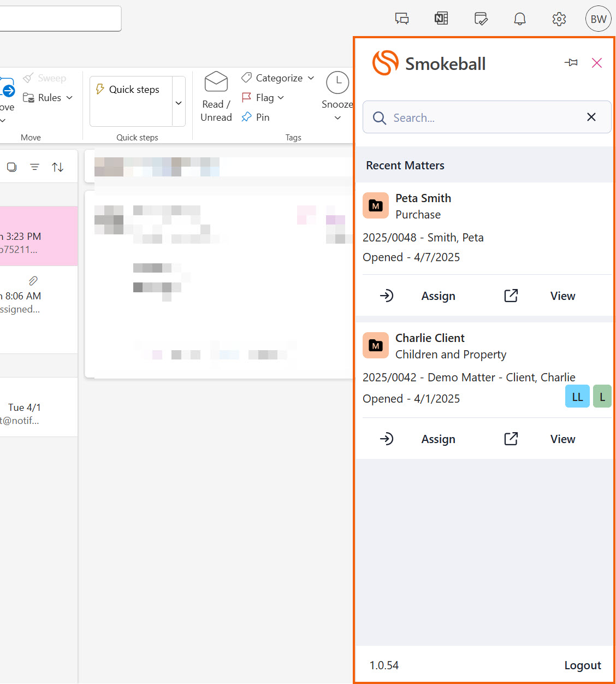Pin the selected email
Screen dimensions: 616x684
256,117
